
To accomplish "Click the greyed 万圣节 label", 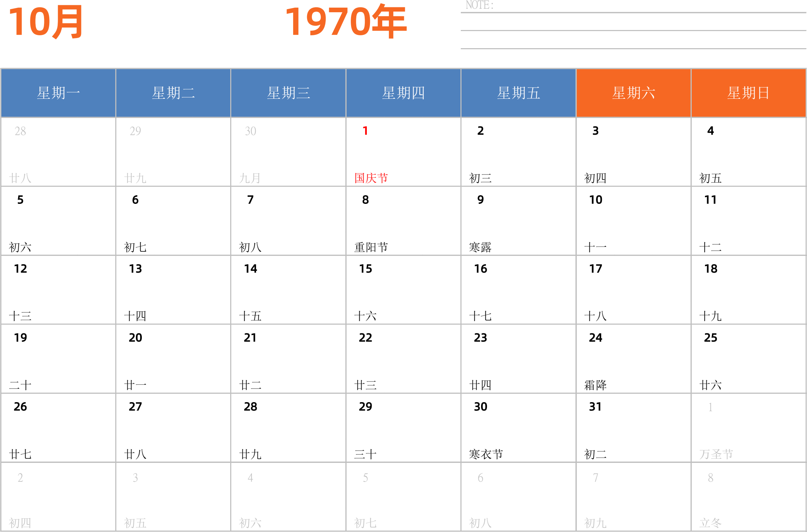I will [716, 454].
